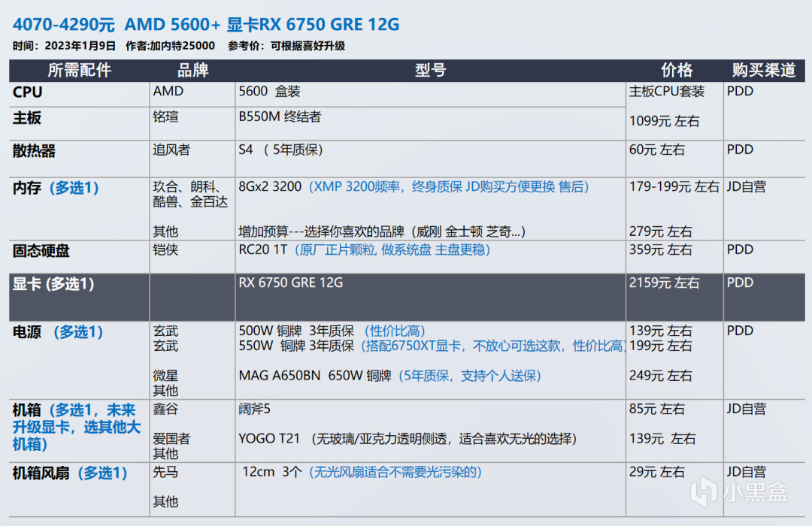Click the '179-199元 左右' price
This screenshot has height=526, width=812.
[x=674, y=186]
